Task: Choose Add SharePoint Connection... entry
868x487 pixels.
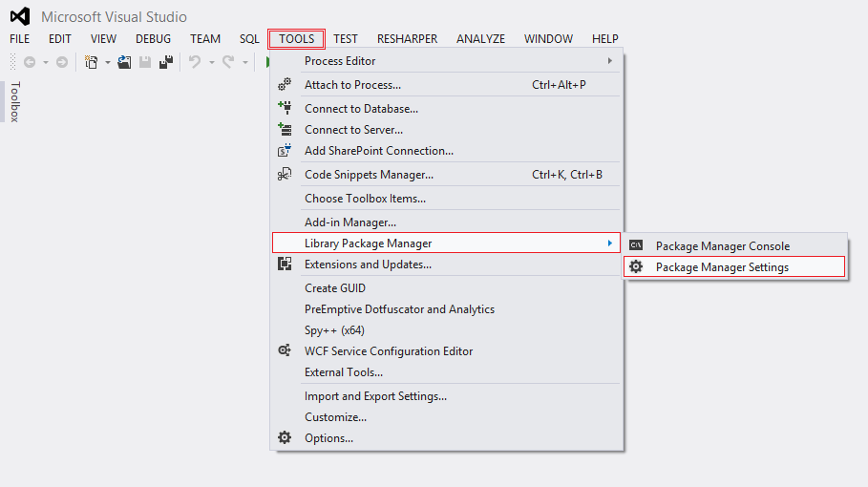Action: pyautogui.click(x=446, y=151)
